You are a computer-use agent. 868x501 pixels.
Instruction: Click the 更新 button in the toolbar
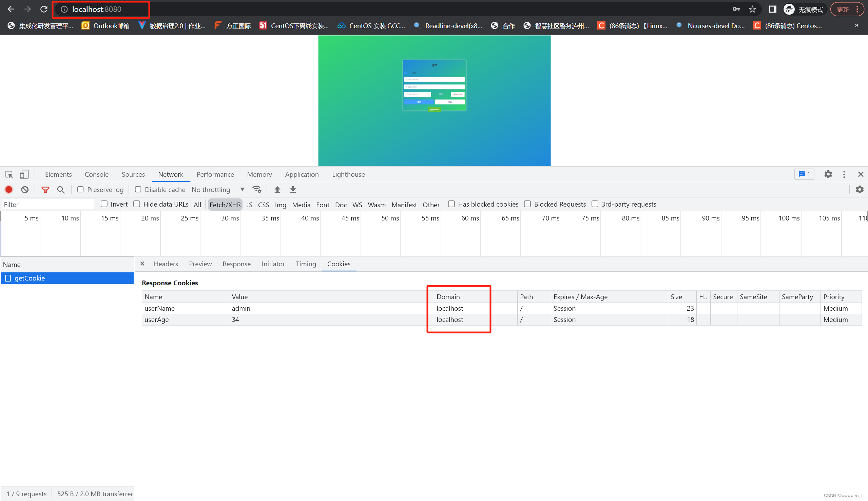pyautogui.click(x=844, y=9)
